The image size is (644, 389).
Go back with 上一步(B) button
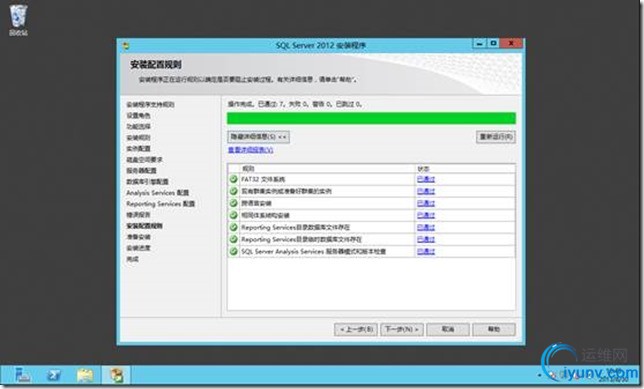click(x=356, y=329)
